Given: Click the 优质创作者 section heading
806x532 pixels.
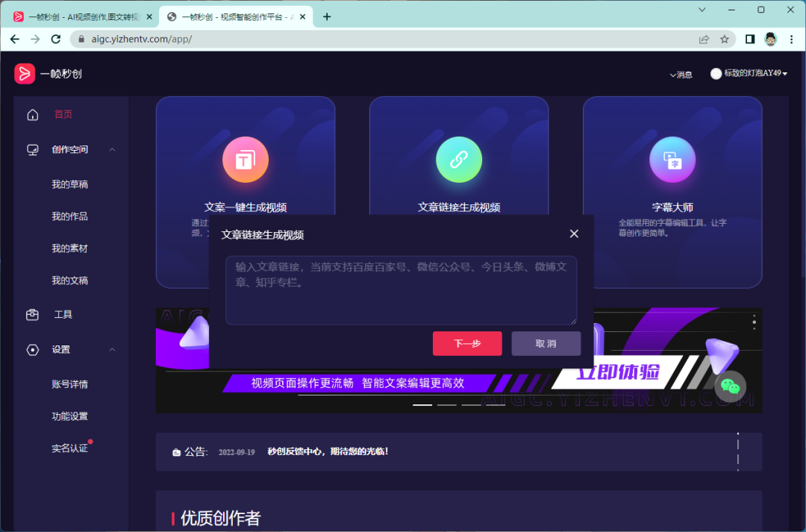Looking at the screenshot, I should [x=220, y=518].
